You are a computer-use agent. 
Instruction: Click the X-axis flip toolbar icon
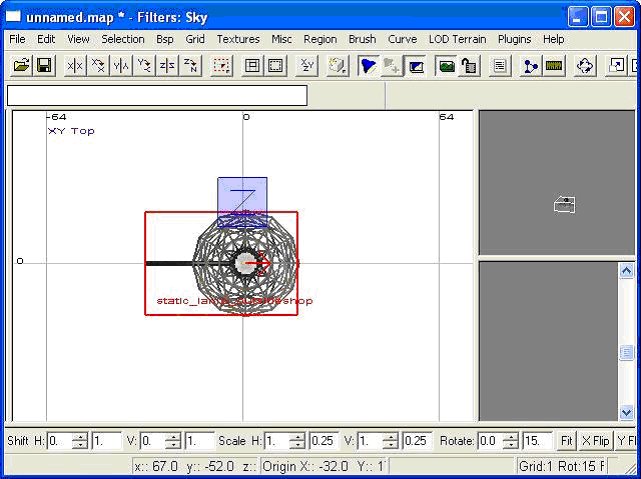76,66
